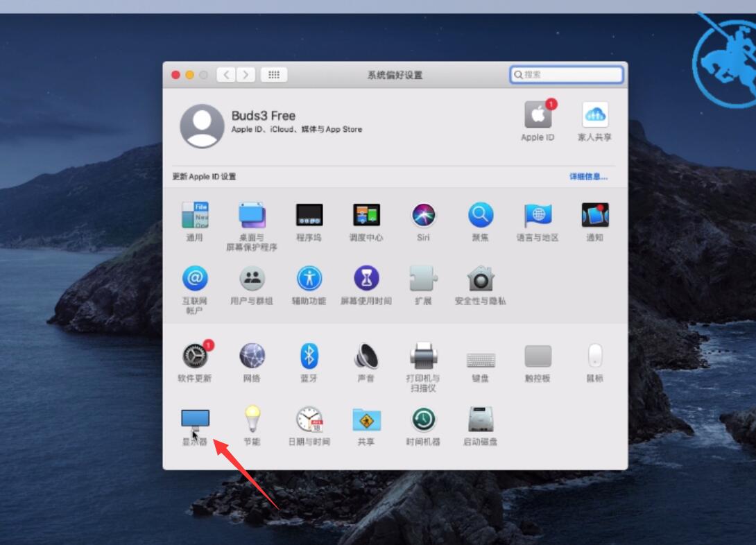Open Keyboard (键盘) preferences
Screen dimensions: 756x545
pyautogui.click(x=481, y=359)
